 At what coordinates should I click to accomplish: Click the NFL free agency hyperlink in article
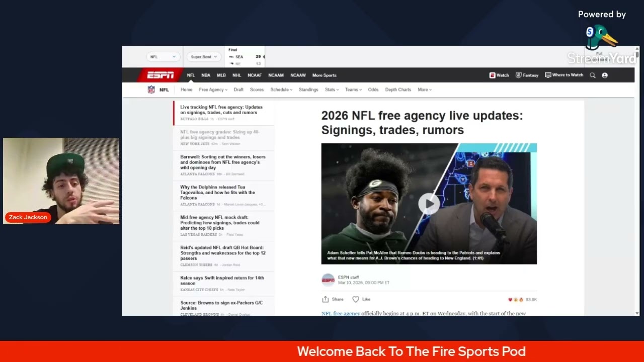(341, 314)
